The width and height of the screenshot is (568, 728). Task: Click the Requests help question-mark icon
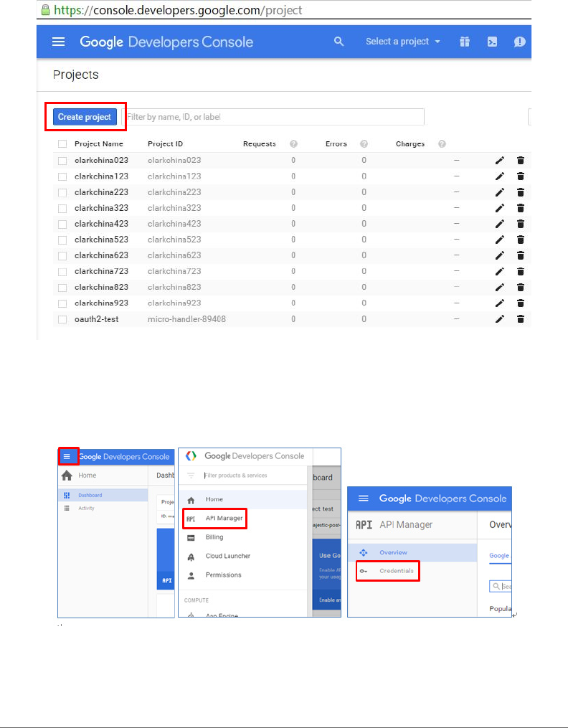[x=294, y=144]
